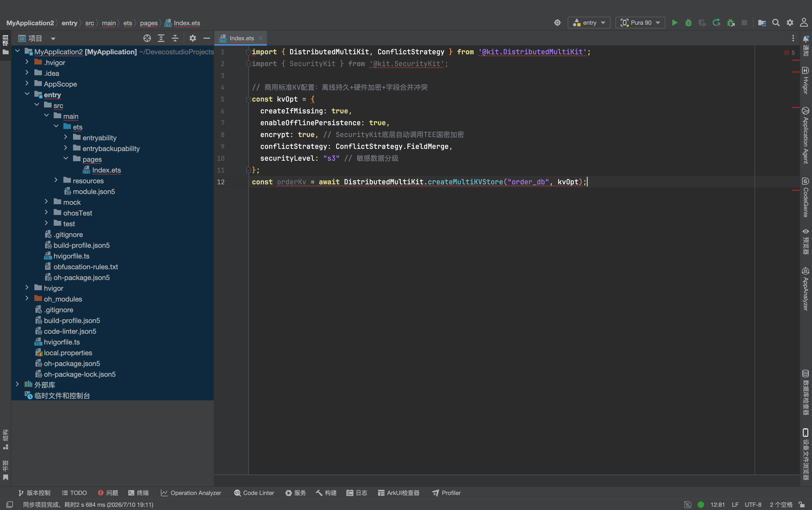The width and height of the screenshot is (812, 510).
Task: Open the ArkUI检查器 inspector panel
Action: pos(398,493)
